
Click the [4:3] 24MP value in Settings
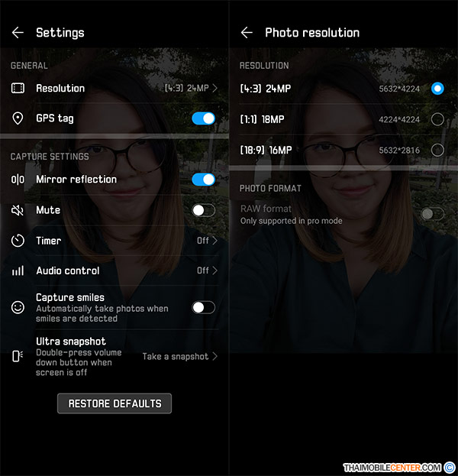coord(186,89)
